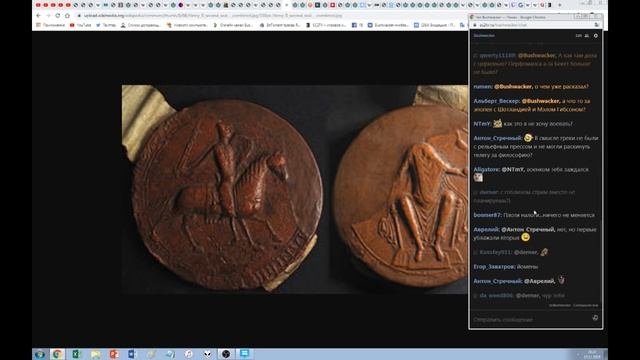Click the right wax seal with seated figure
The image size is (640, 360).
point(401,196)
